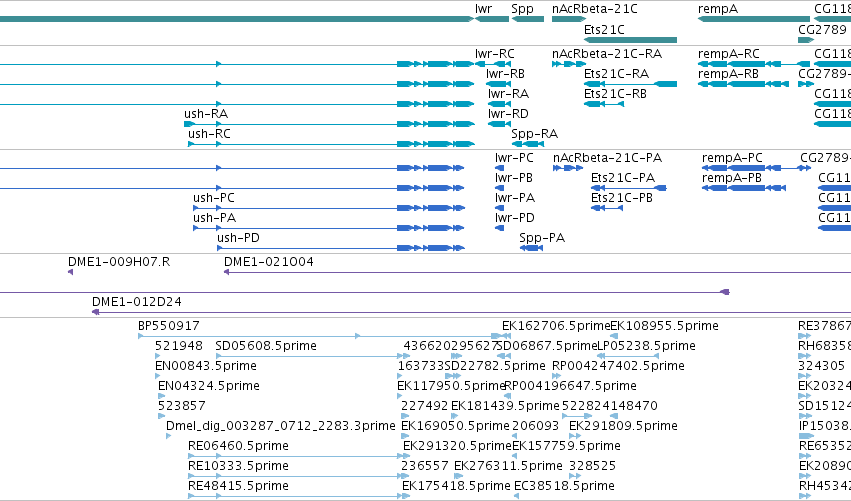Click the ush-RC transcript label

(209, 134)
